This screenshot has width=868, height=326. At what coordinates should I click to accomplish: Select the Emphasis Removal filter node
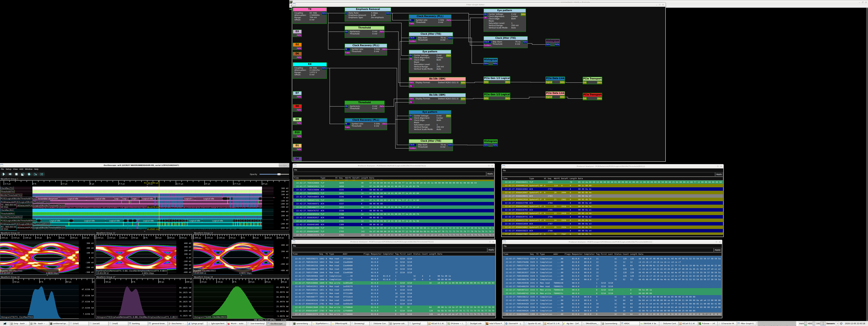[x=368, y=14]
